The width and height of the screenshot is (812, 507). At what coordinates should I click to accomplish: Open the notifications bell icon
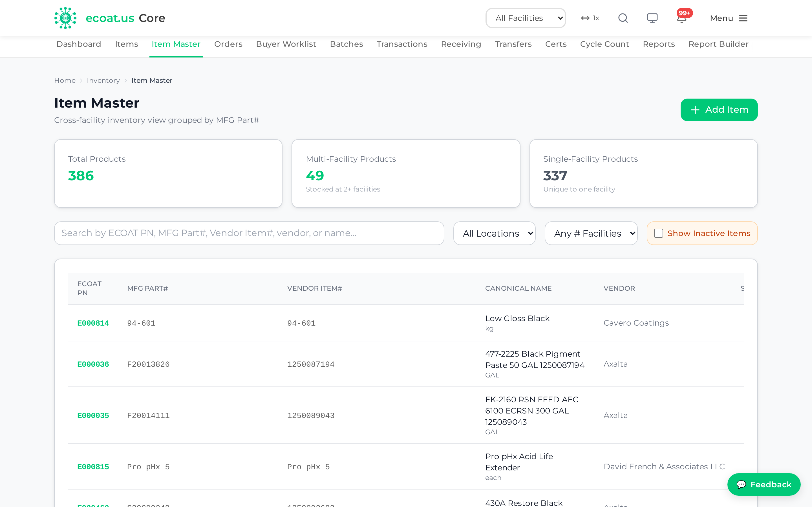click(x=681, y=19)
